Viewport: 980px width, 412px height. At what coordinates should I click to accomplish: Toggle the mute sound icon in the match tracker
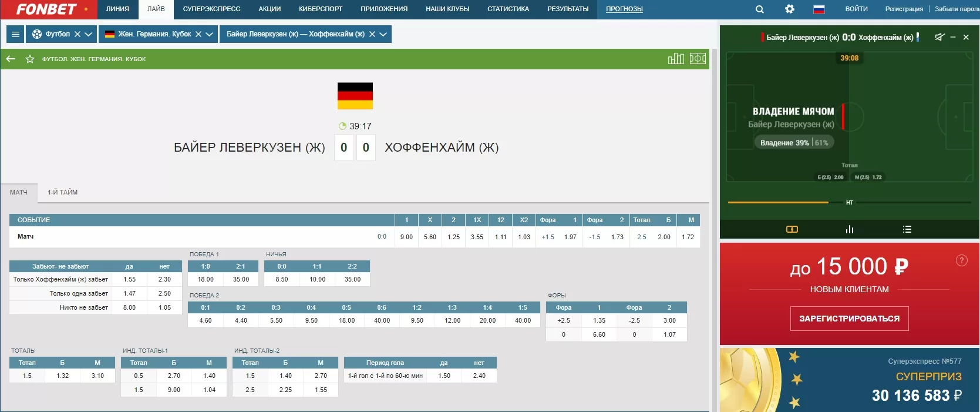point(939,37)
